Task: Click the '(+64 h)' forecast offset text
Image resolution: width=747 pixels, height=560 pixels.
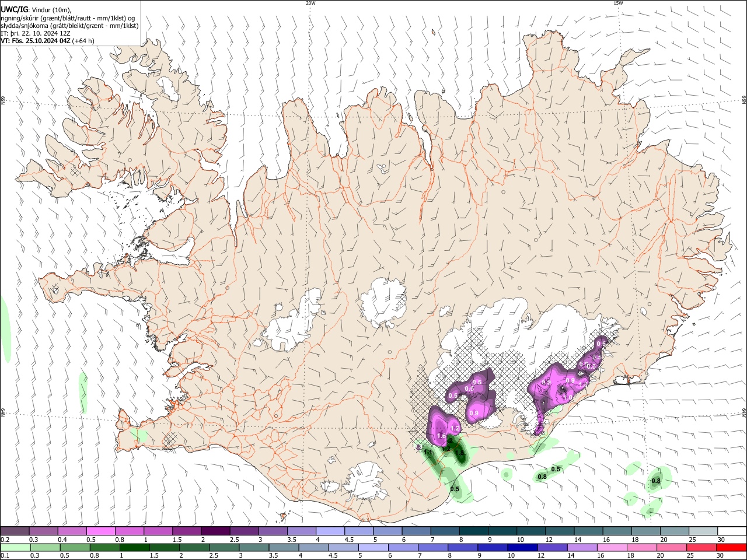Action: point(83,41)
